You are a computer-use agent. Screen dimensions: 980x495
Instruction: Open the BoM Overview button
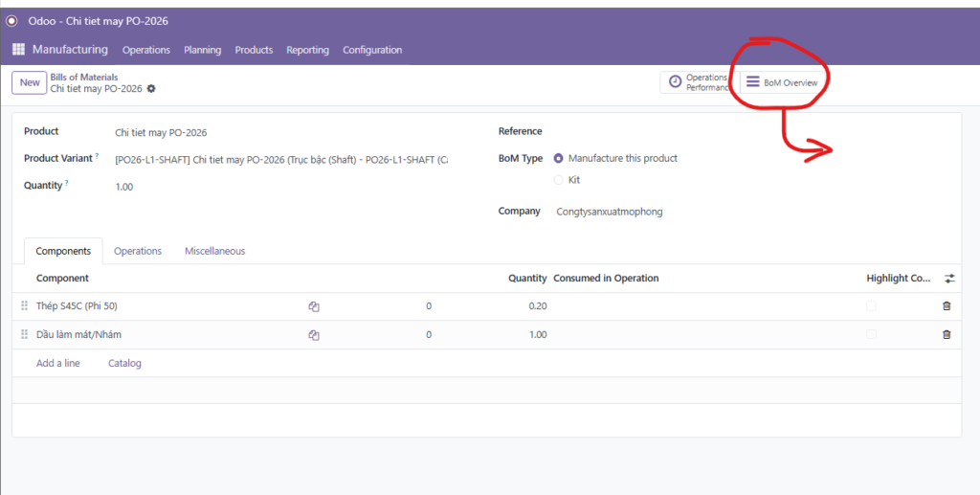coord(782,83)
